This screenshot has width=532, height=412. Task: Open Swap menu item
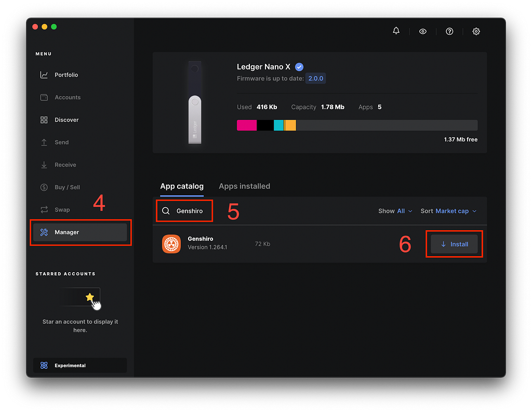(79, 210)
